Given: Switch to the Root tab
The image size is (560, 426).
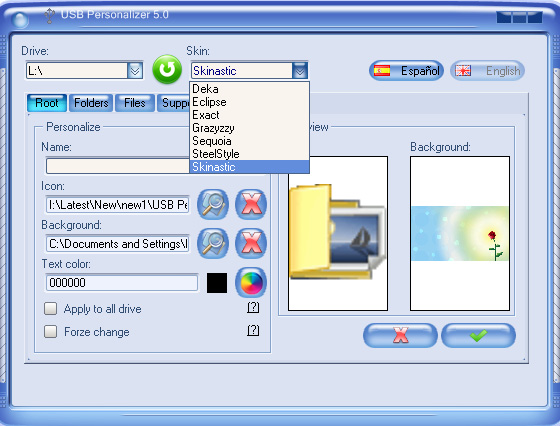Looking at the screenshot, I should tap(47, 103).
